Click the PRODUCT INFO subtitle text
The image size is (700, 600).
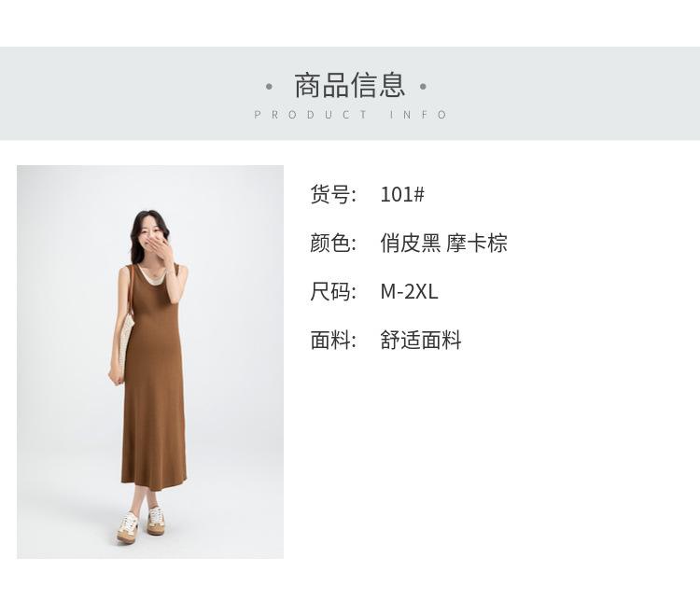[350, 115]
